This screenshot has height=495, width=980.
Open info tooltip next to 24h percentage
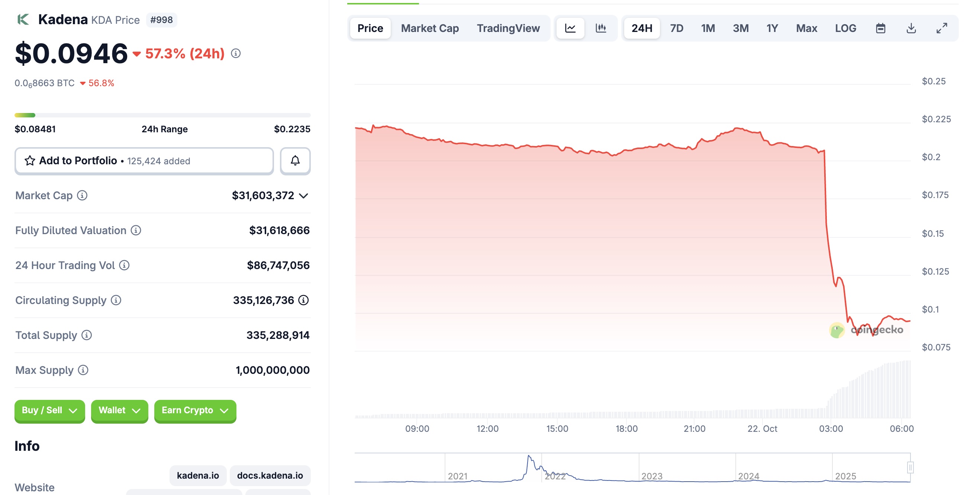point(236,54)
